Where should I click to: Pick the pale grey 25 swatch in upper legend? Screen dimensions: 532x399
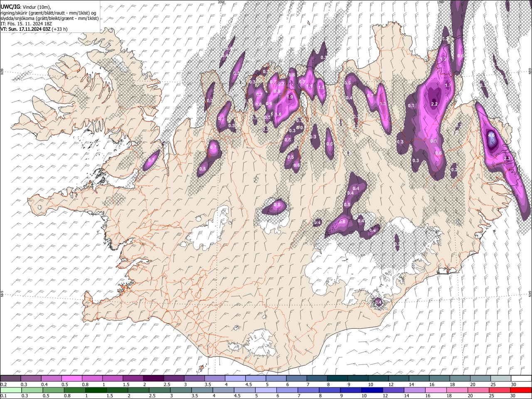(501, 378)
